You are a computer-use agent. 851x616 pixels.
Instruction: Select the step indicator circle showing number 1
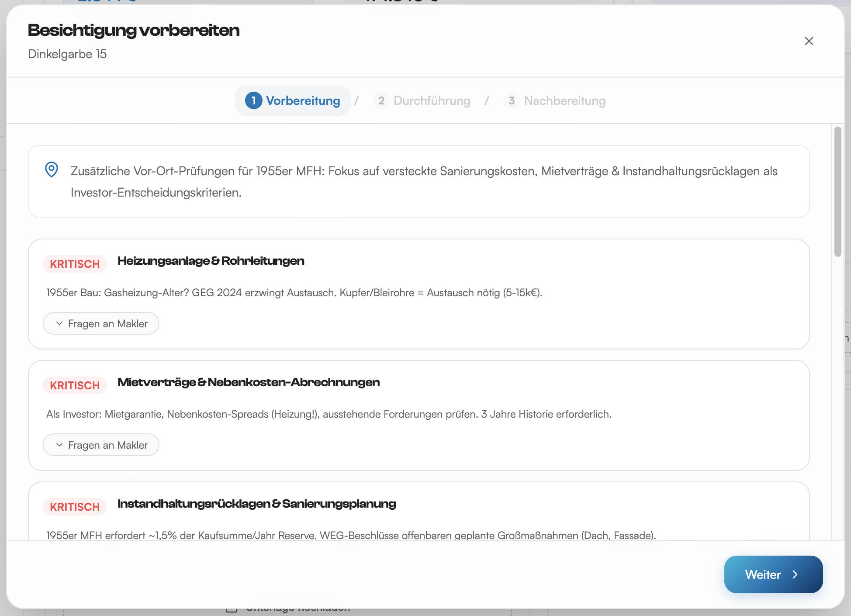(254, 100)
